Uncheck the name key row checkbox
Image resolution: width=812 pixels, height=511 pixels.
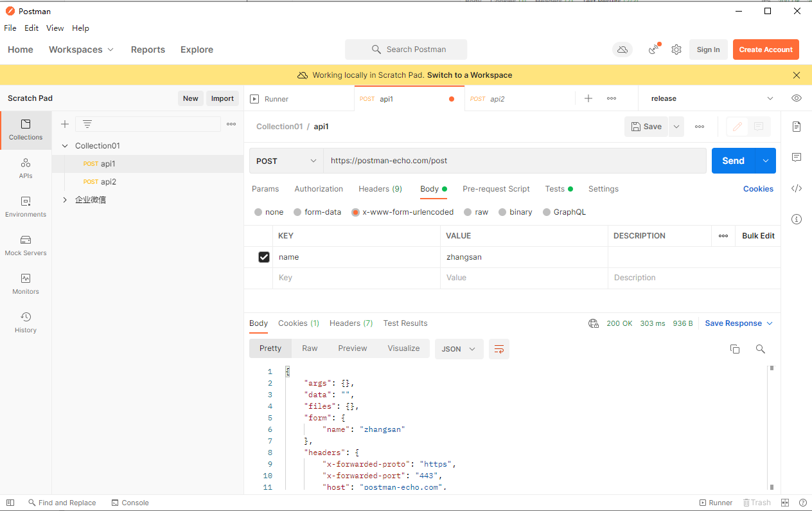[263, 257]
